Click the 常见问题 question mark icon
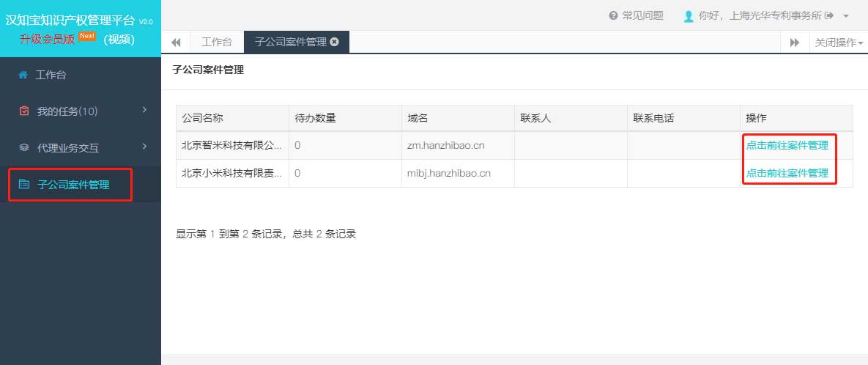 point(613,15)
